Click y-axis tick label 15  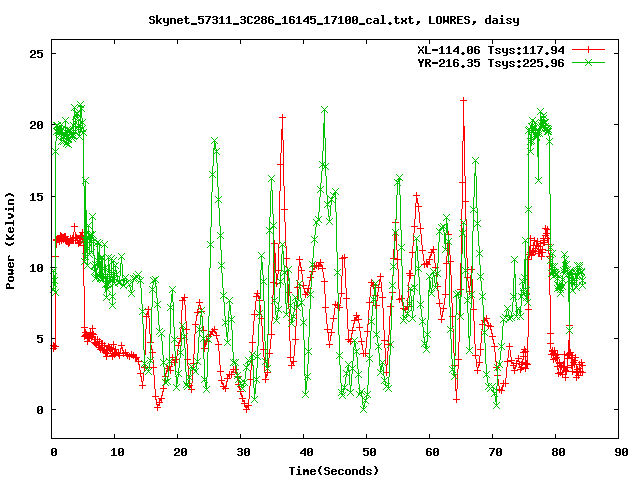(x=37, y=197)
